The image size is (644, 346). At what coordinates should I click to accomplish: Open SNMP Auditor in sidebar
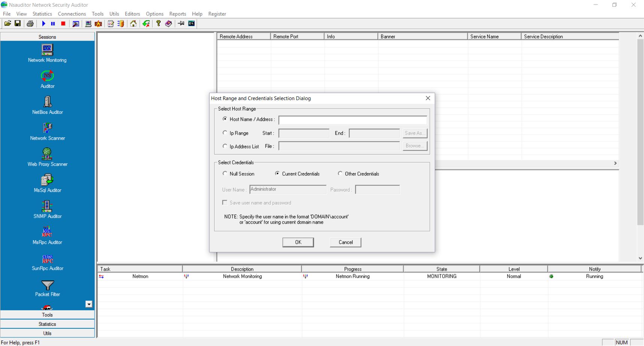click(47, 209)
